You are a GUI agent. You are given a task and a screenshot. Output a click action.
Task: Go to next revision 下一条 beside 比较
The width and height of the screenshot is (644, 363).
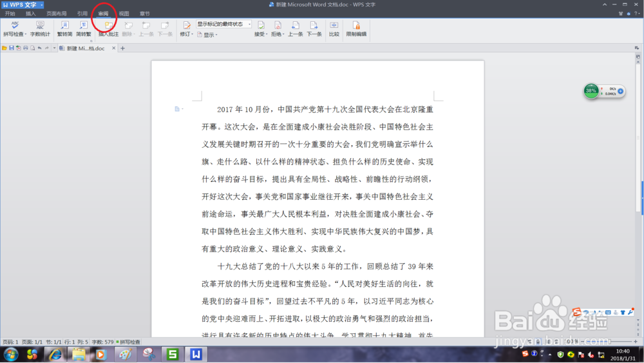tap(314, 29)
